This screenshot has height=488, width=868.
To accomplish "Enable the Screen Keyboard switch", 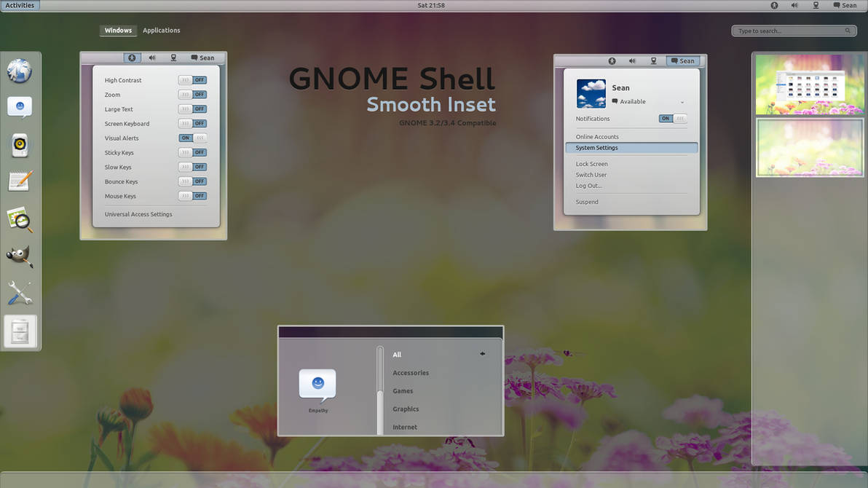I will point(192,124).
